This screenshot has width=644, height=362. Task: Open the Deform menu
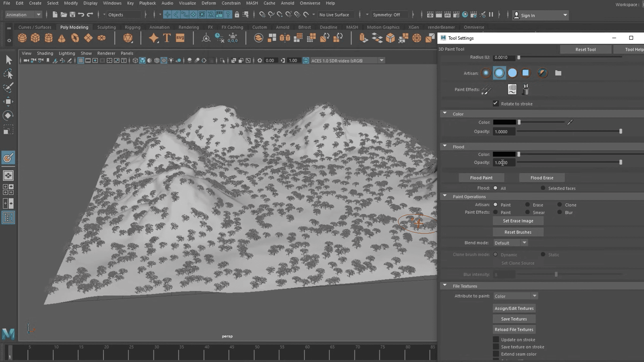pyautogui.click(x=208, y=3)
